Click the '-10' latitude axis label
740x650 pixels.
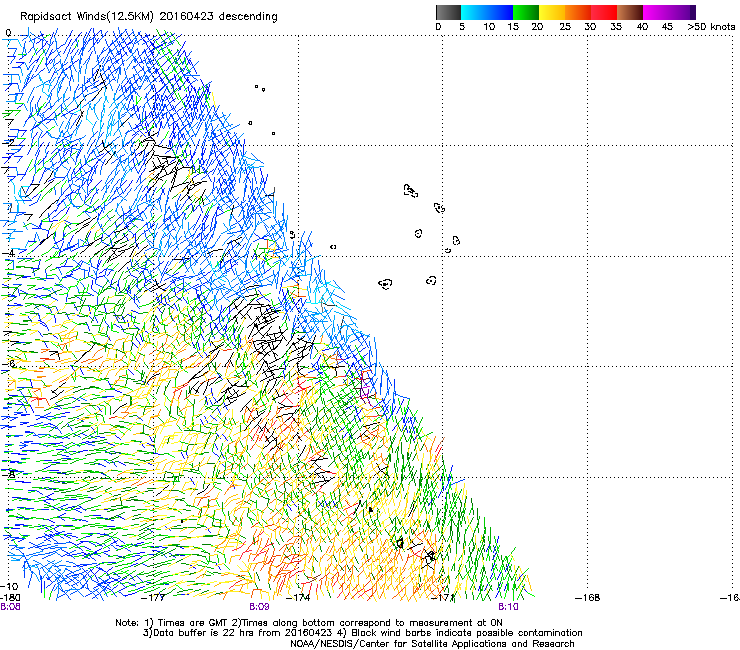tap(9, 586)
